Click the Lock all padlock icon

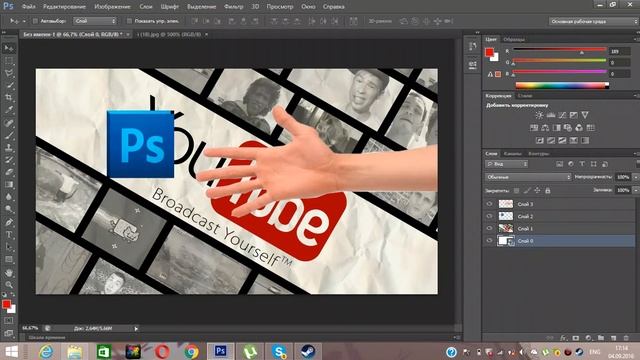coord(548,191)
